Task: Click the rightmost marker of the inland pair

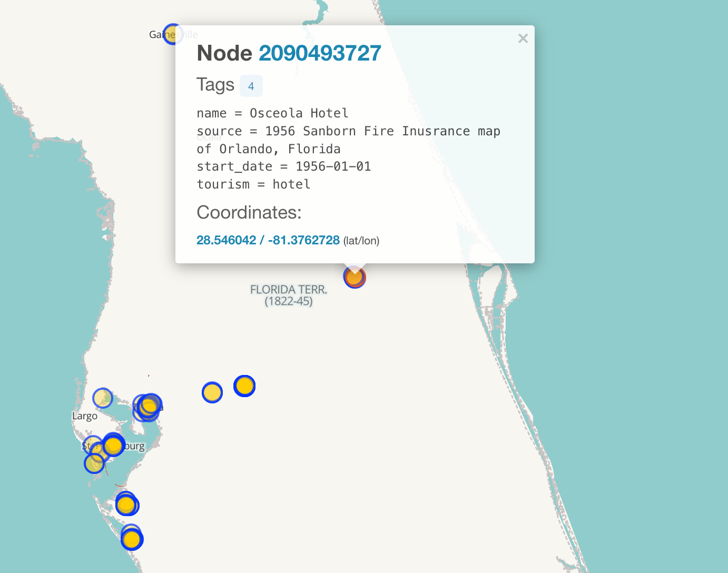Action: click(x=244, y=386)
